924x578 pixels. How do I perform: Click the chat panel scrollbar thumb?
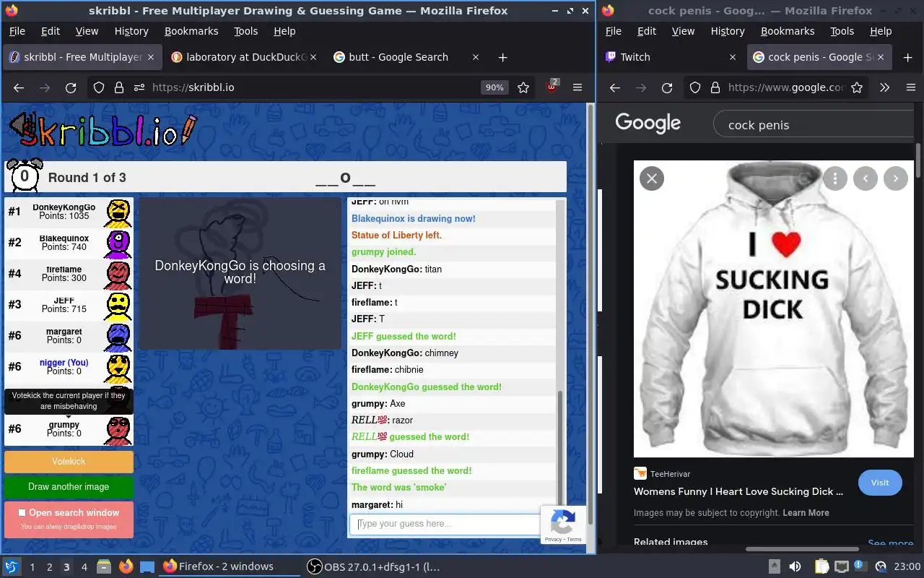559,450
